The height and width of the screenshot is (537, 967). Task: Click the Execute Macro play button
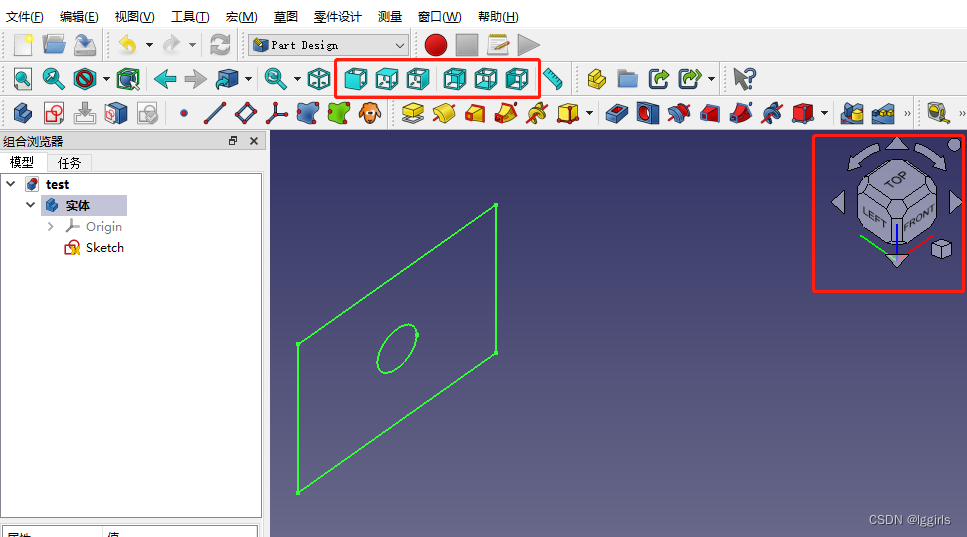(529, 45)
